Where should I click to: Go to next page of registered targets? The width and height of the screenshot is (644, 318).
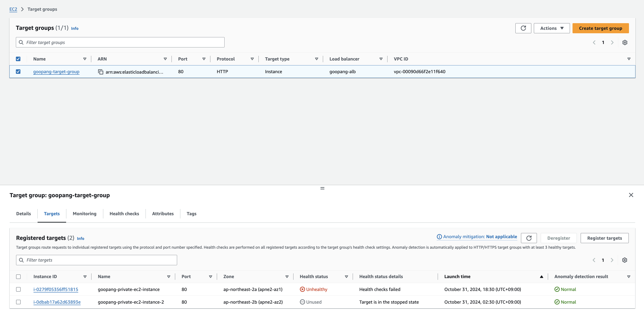pyautogui.click(x=612, y=260)
